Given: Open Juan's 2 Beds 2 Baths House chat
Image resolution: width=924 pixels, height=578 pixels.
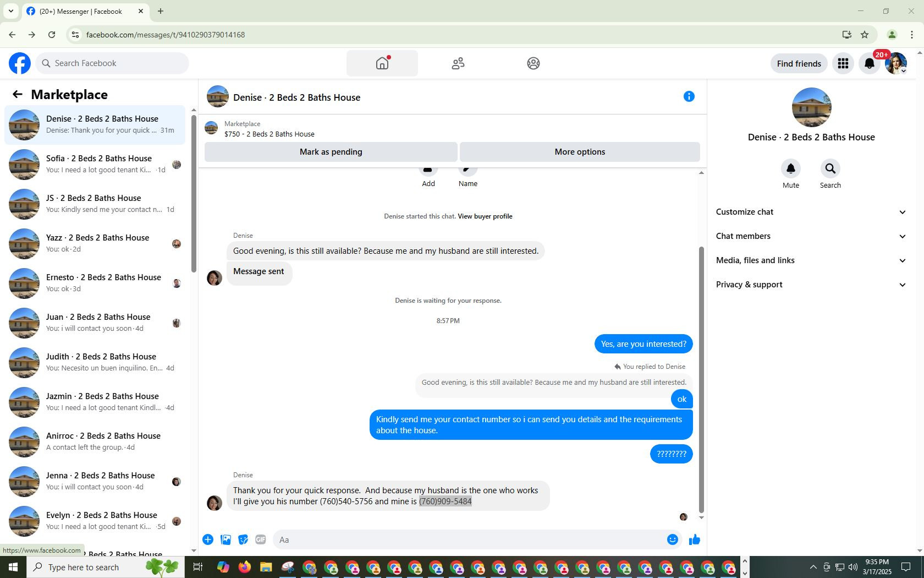Looking at the screenshot, I should click(95, 323).
